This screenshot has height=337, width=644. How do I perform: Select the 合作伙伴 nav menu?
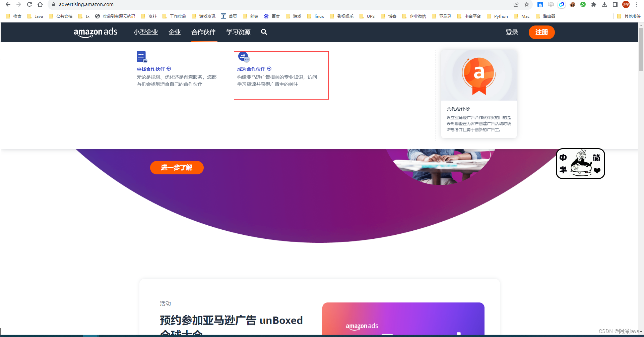pyautogui.click(x=203, y=32)
